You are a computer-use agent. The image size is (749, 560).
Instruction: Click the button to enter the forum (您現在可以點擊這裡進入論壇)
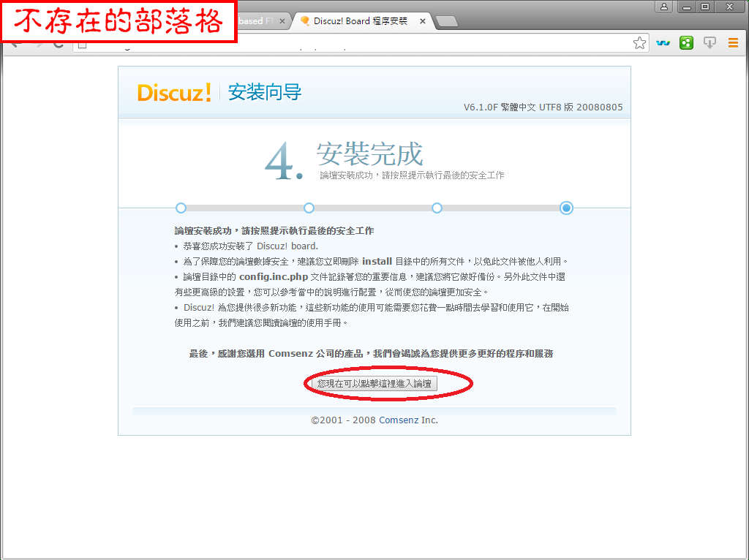coord(374,383)
